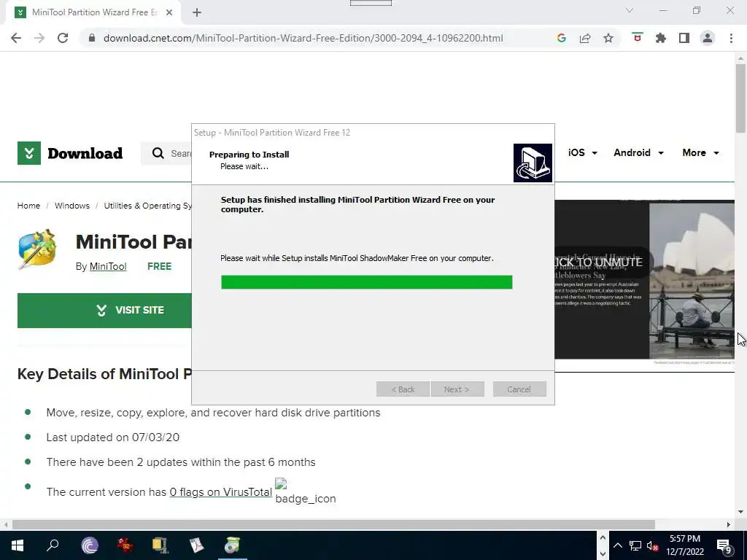The image size is (747, 560).
Task: Open the Extensions puzzle icon
Action: (661, 38)
